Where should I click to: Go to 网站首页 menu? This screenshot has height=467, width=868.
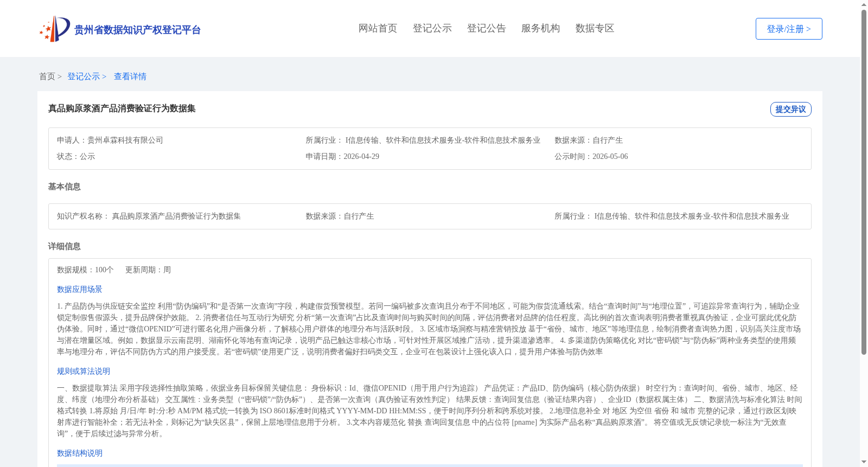tap(378, 28)
